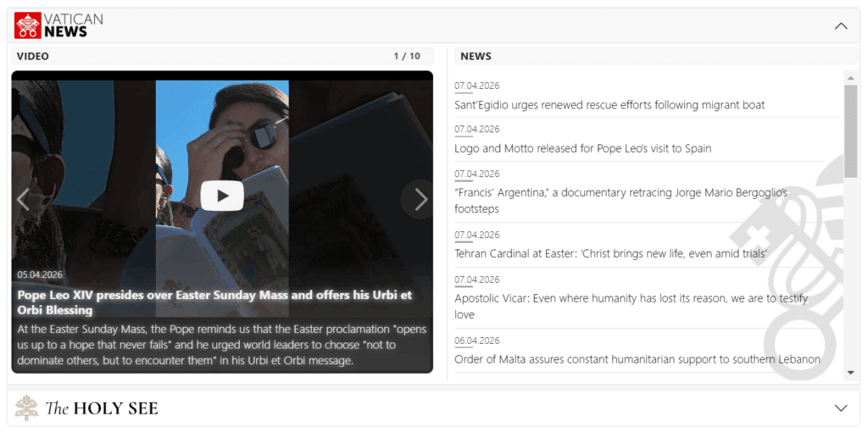Play the Easter Sunday Mass video
868x432 pixels.
[x=222, y=196]
